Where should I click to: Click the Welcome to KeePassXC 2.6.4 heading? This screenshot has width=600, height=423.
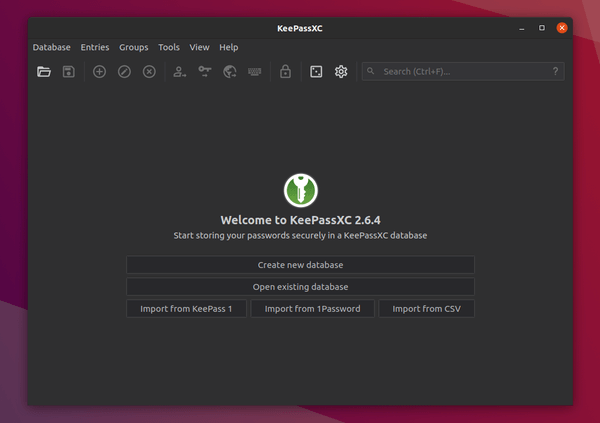[x=300, y=220]
